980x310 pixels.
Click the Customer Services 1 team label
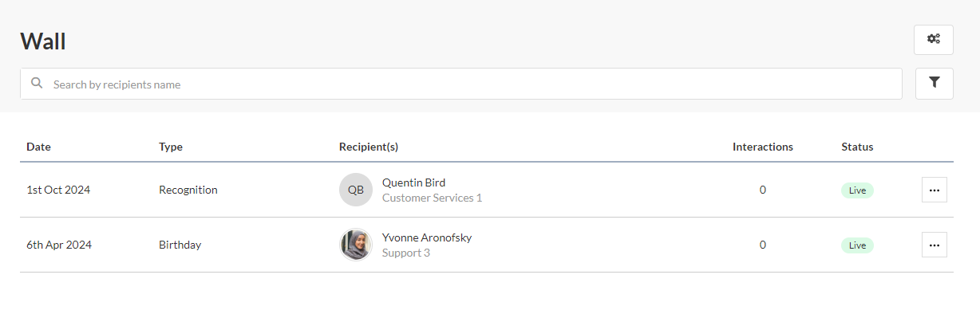[x=432, y=198]
